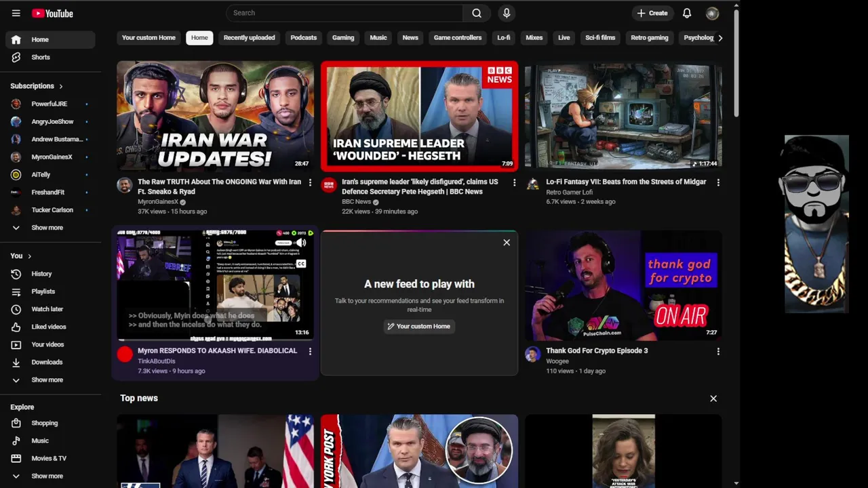This screenshot has height=488, width=868.
Task: Select the News filter chip
Action: pyautogui.click(x=410, y=38)
